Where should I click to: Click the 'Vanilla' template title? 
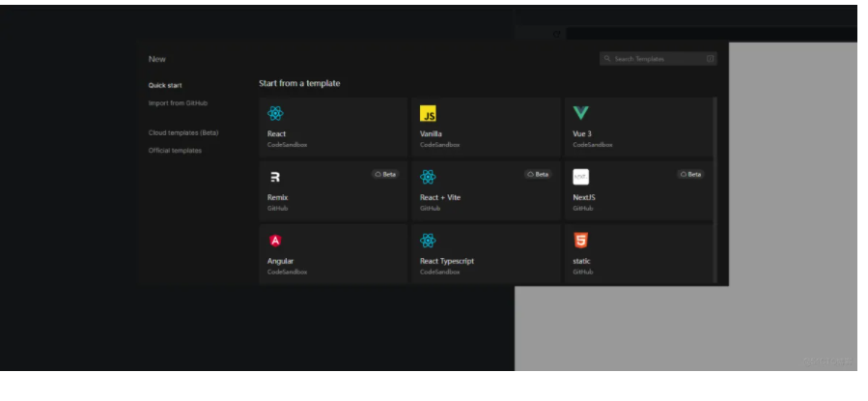coord(431,134)
